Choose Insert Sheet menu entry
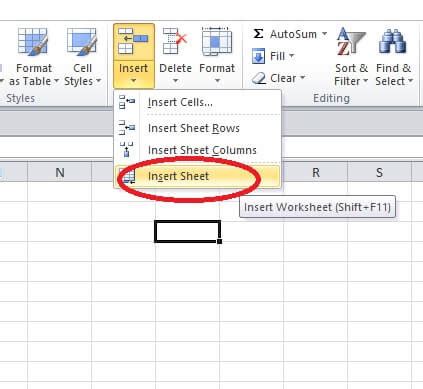 pyautogui.click(x=197, y=176)
